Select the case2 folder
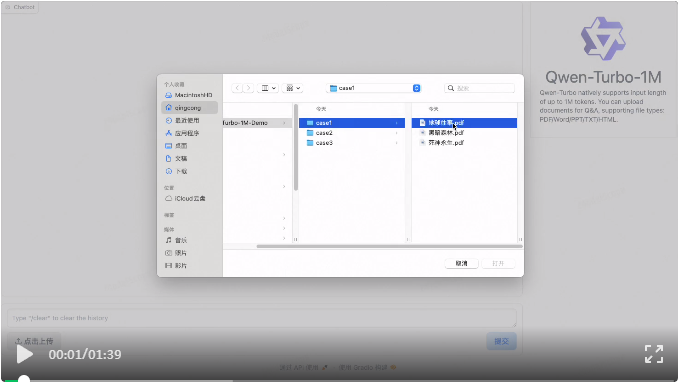Screen dimensions: 679x382 [352, 133]
